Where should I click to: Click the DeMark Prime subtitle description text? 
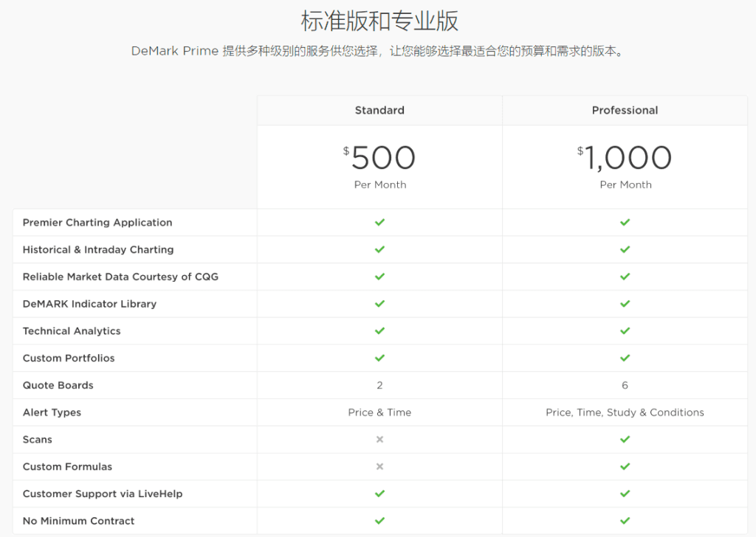pyautogui.click(x=378, y=51)
